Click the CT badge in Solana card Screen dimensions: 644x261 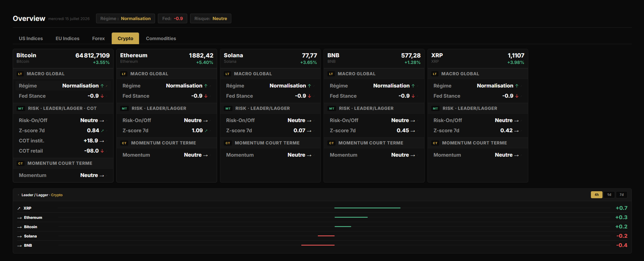(x=228, y=143)
